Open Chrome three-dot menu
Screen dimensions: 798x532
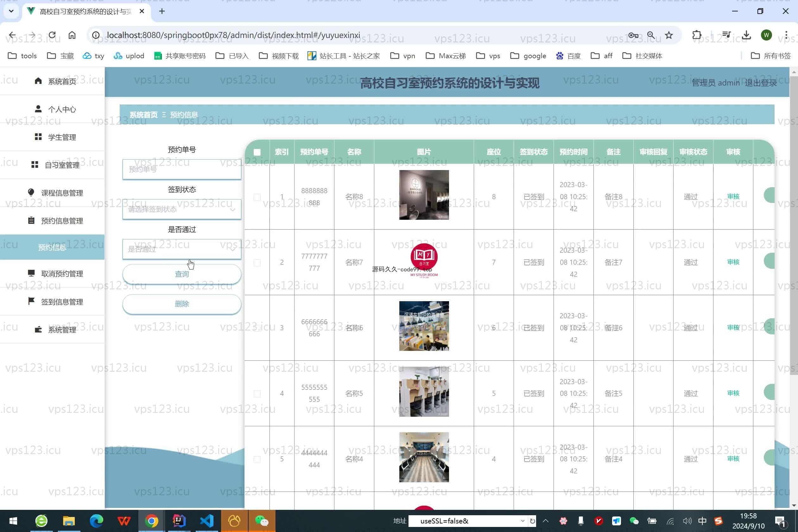(x=786, y=35)
